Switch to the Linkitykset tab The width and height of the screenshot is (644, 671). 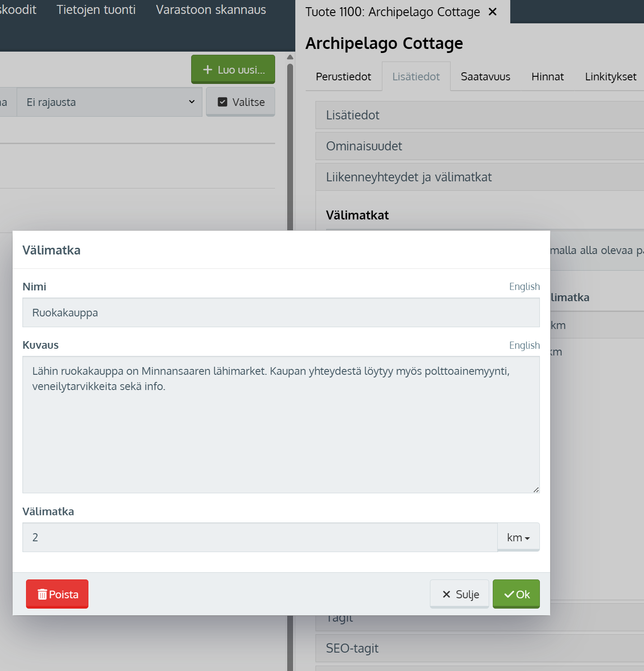coord(610,76)
